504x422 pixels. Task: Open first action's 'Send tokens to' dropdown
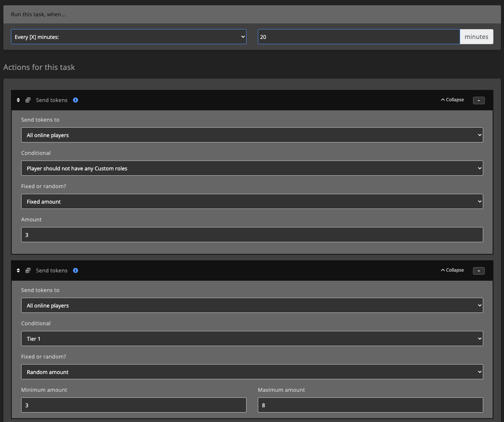point(252,135)
